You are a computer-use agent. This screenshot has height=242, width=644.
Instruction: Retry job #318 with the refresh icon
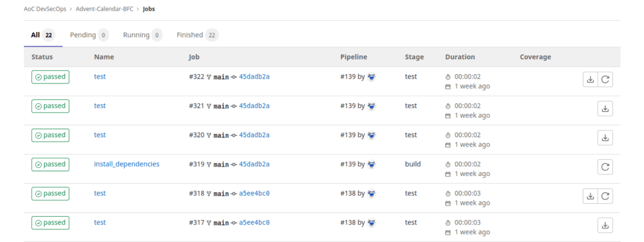click(605, 196)
